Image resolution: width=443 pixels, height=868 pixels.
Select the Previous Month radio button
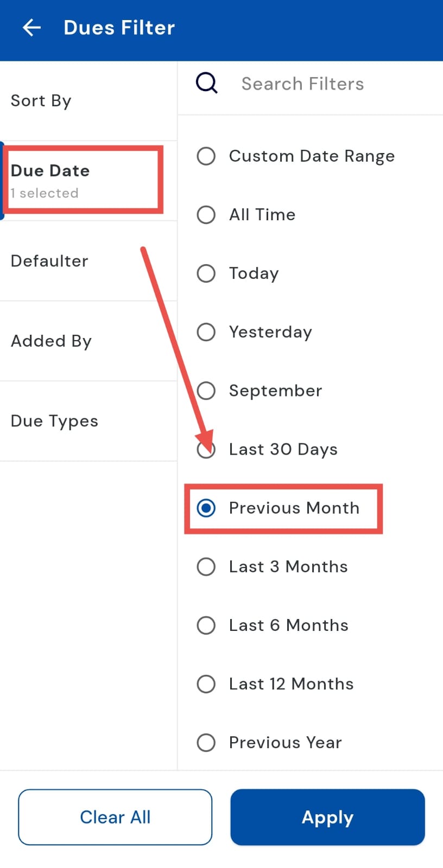pos(206,508)
